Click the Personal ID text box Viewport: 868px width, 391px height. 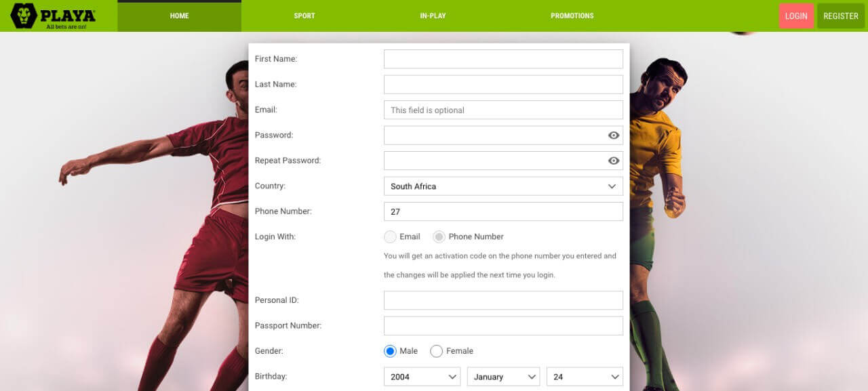tap(503, 300)
